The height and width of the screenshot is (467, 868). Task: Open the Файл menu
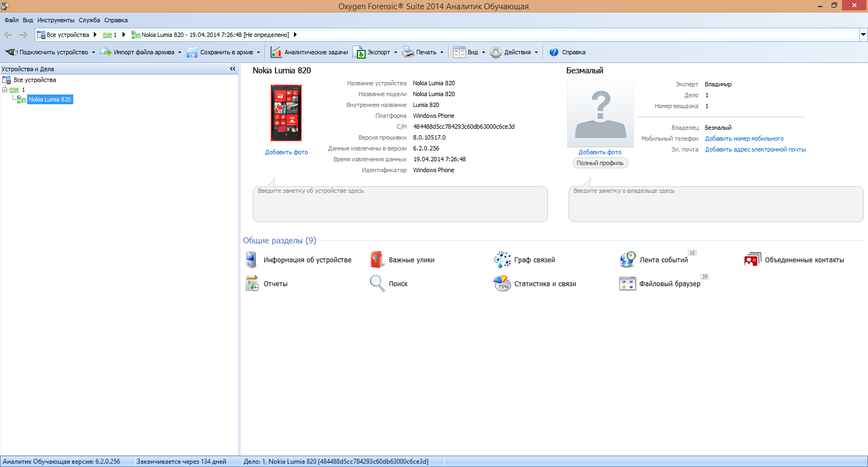click(x=11, y=20)
